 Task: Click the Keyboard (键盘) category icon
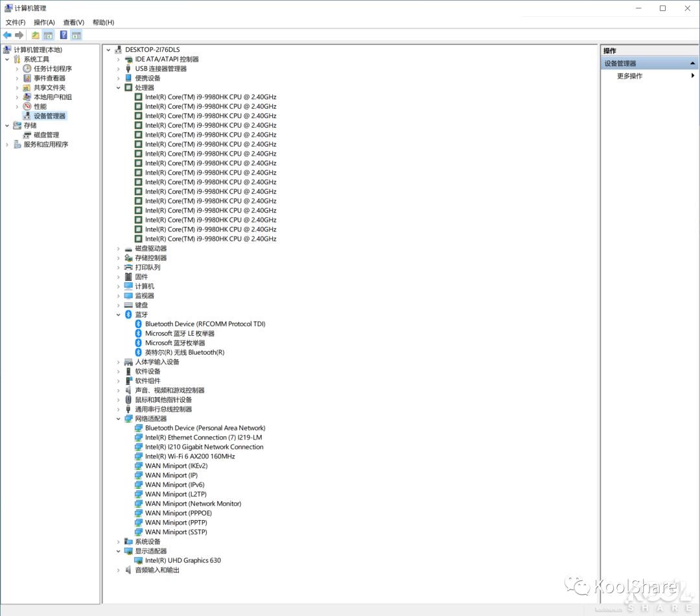coord(128,305)
